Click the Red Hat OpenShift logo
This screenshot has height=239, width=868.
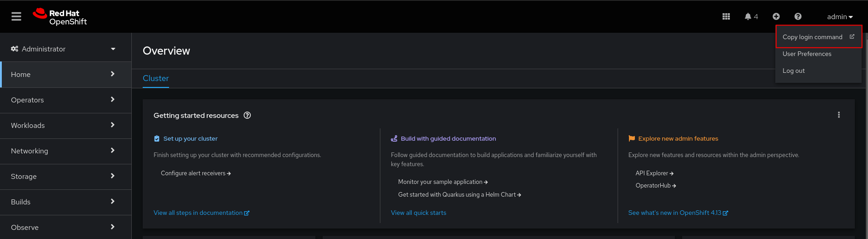coord(60,17)
